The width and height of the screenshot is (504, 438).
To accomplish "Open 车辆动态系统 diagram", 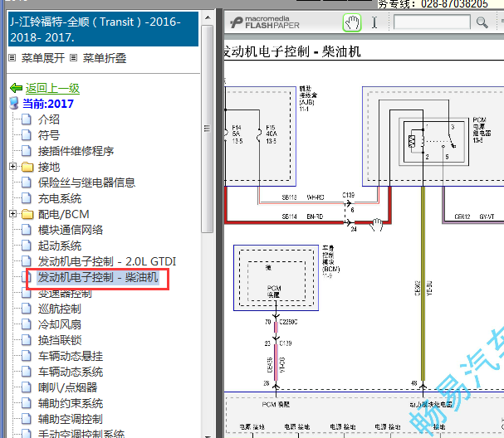I will 71,372.
